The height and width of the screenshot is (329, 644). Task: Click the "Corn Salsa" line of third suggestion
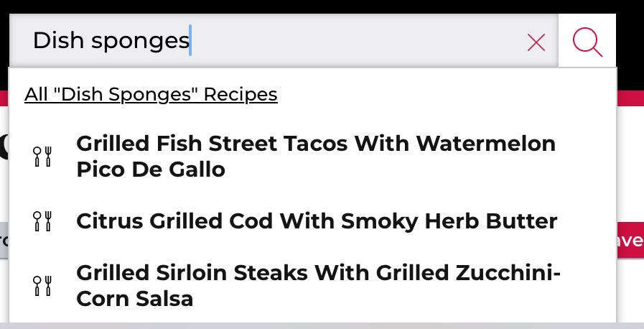(x=135, y=299)
